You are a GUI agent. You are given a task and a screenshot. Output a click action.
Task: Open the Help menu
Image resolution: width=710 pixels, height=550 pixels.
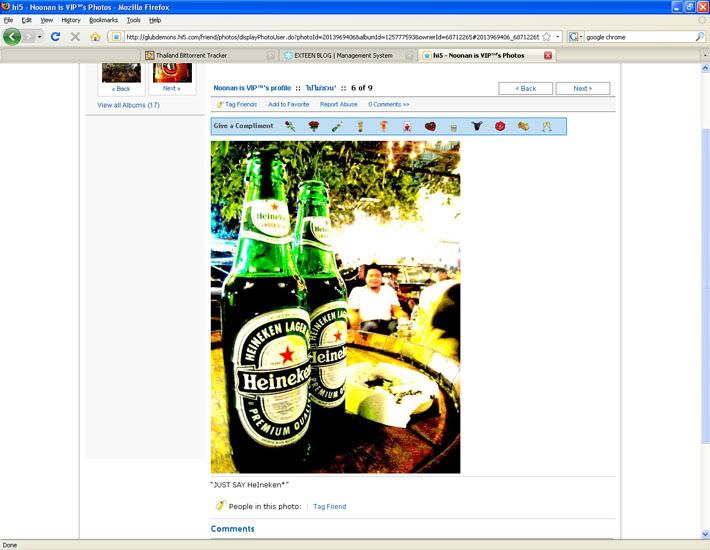point(155,20)
